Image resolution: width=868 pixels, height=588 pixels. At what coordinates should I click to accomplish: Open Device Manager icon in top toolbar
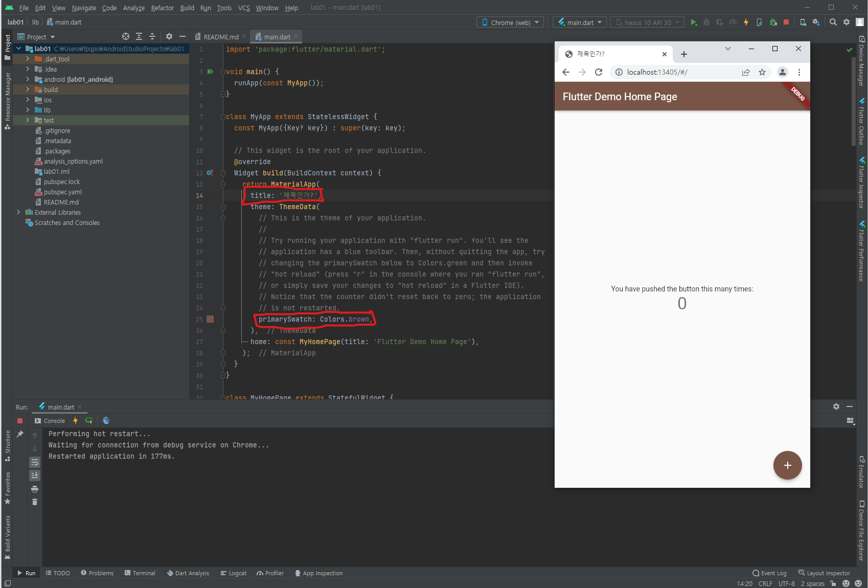[803, 22]
